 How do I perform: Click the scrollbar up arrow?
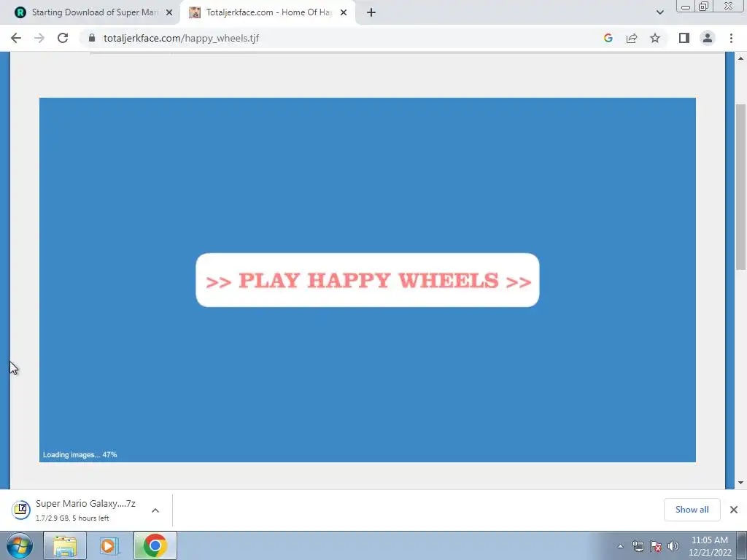click(x=740, y=58)
